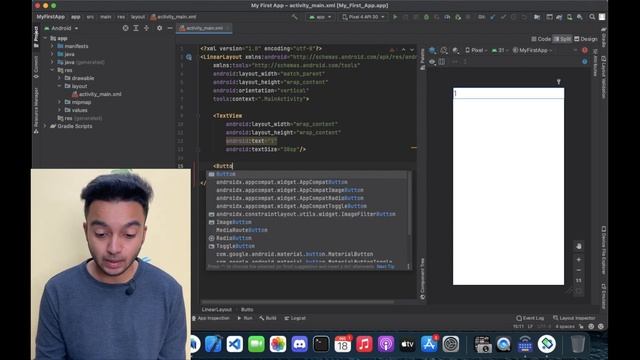Screen dimensions: 640x360
Task: Open Visual Studio Code from the dock
Action: [235, 344]
